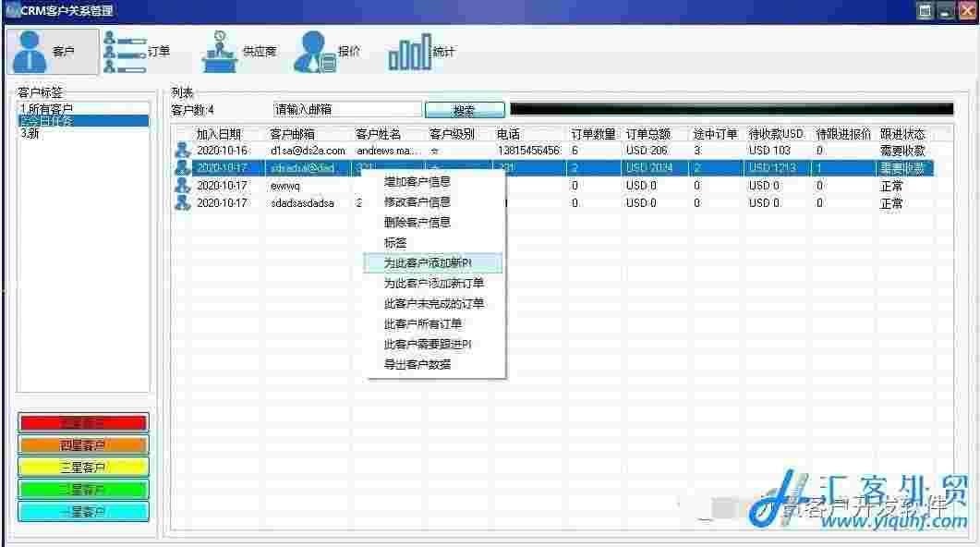The image size is (980, 547).
Task: Click email cell d1sa@ds2a.com
Action: click(308, 151)
